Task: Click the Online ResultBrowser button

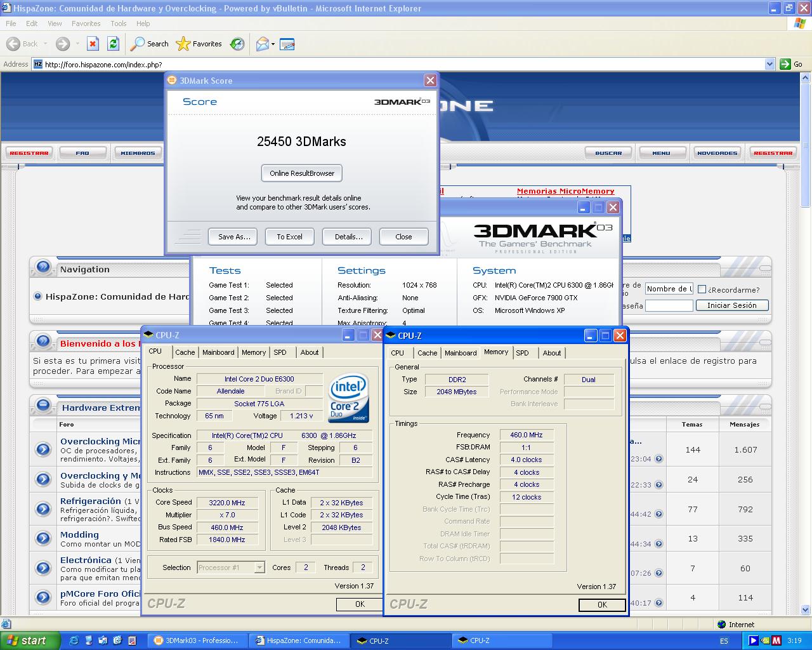Action: click(x=302, y=173)
